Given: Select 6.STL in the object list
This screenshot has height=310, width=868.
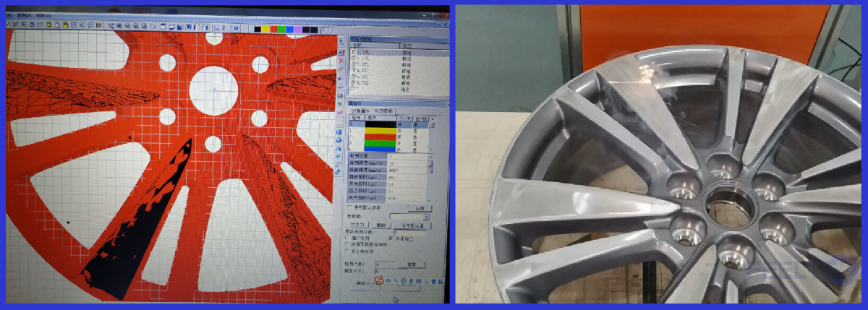Looking at the screenshot, I should click(x=396, y=82).
